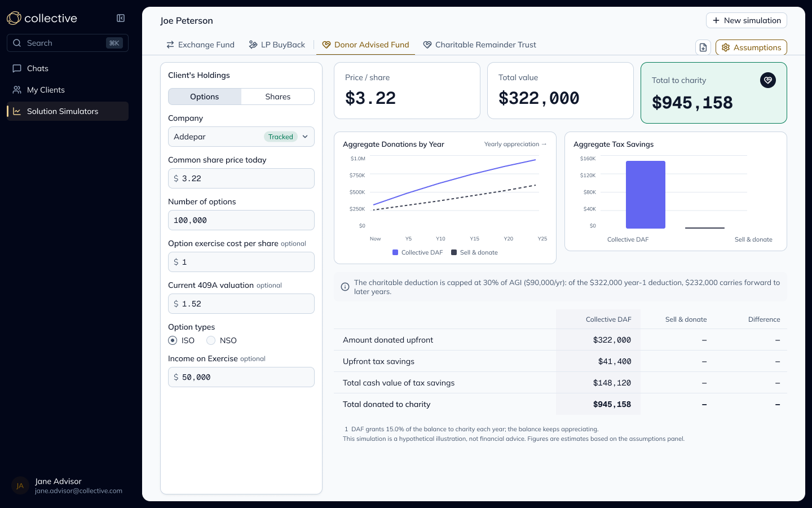The width and height of the screenshot is (812, 508).
Task: Collapse the sidebar with the panel icon
Action: click(121, 18)
